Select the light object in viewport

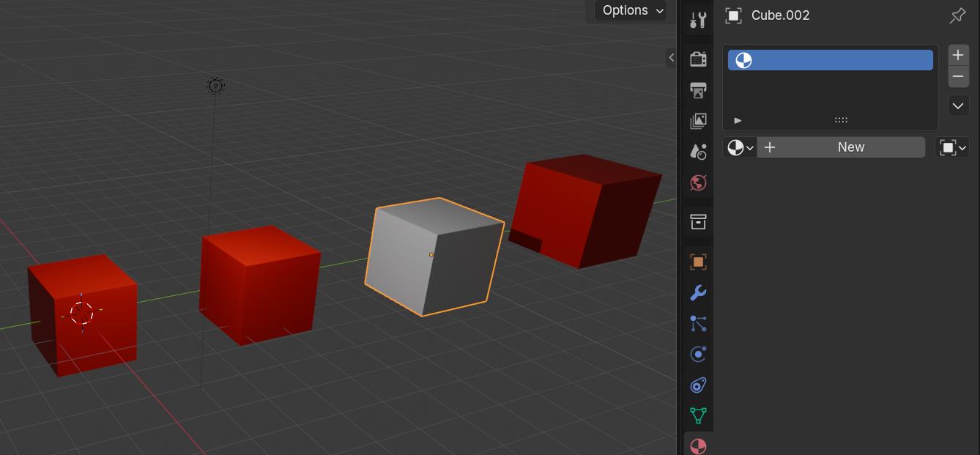215,86
